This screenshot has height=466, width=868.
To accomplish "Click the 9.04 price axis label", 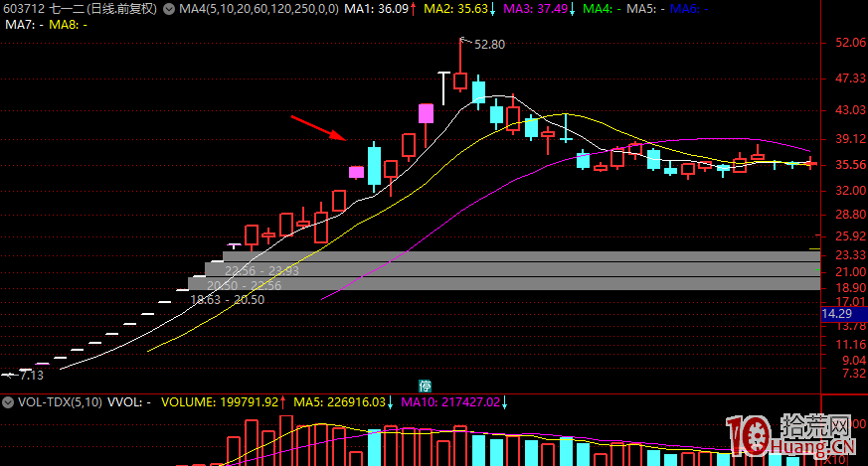I will click(x=854, y=361).
